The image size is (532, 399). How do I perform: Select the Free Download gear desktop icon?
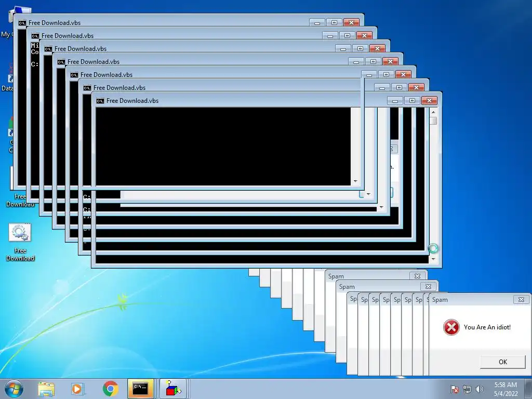20,242
